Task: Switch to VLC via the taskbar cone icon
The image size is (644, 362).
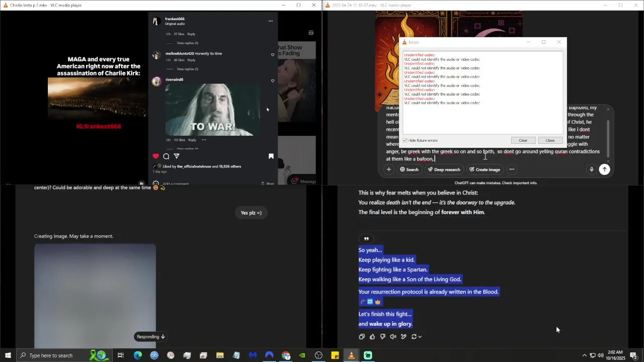Action: [351, 355]
